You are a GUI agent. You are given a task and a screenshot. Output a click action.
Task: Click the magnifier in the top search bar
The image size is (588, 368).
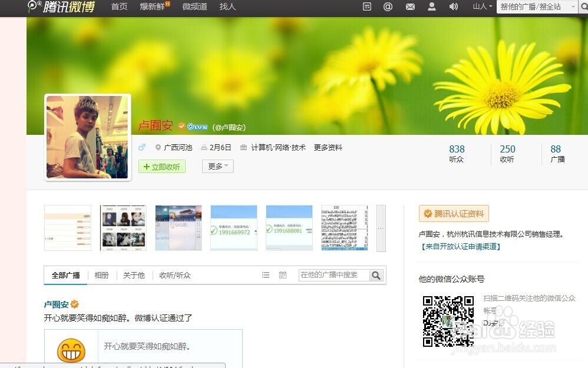click(x=585, y=8)
